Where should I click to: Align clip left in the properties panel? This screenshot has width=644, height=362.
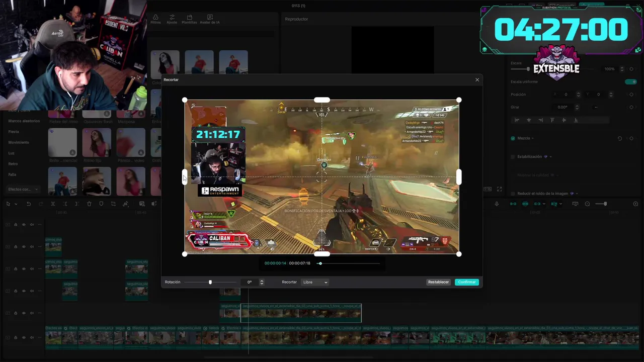pyautogui.click(x=517, y=120)
